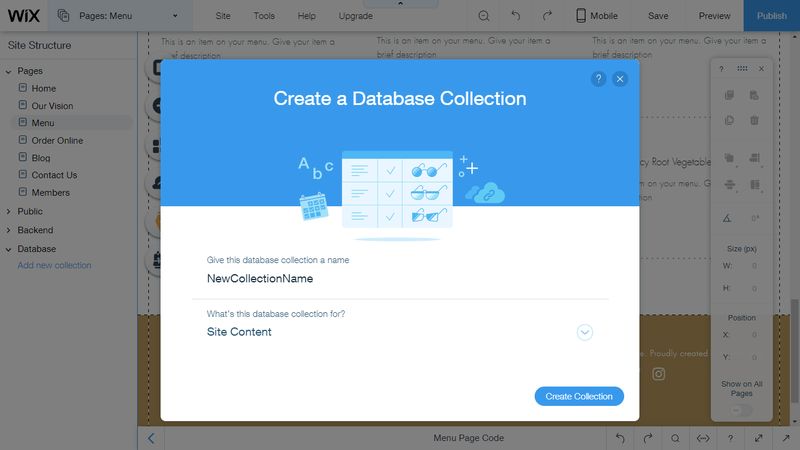The width and height of the screenshot is (800, 450).
Task: Click the width W size field
Action: [754, 266]
